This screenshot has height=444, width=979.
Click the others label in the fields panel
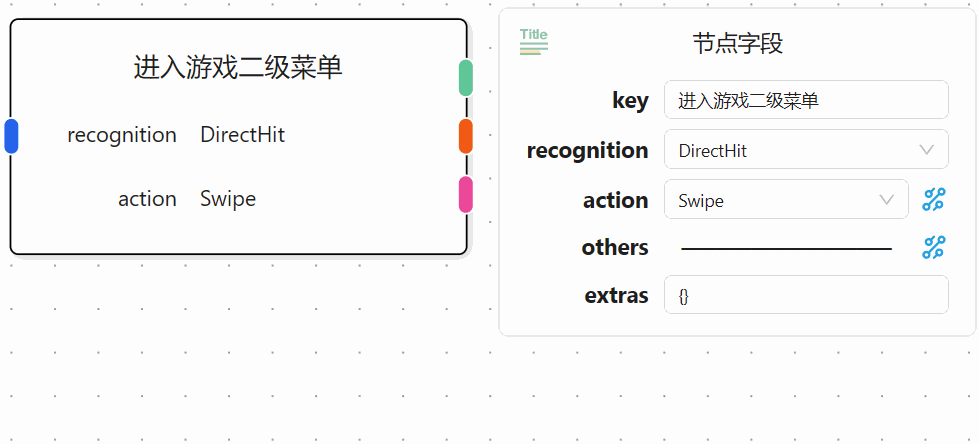[614, 248]
